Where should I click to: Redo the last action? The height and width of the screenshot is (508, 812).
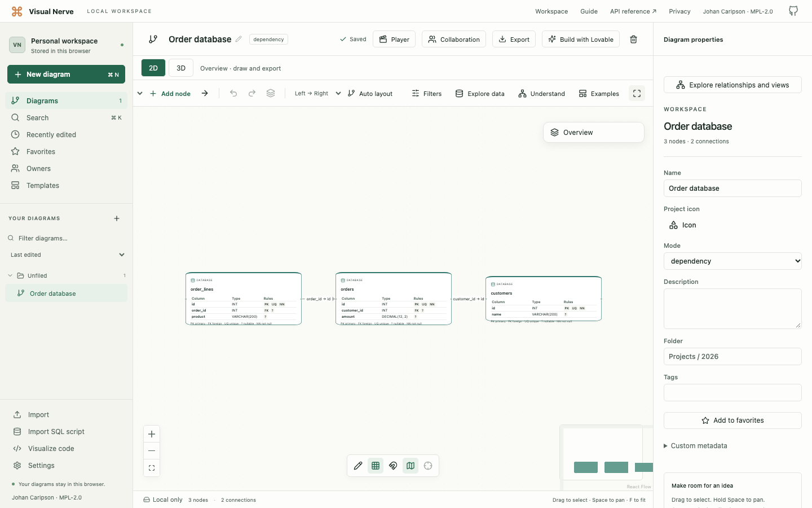(x=252, y=93)
